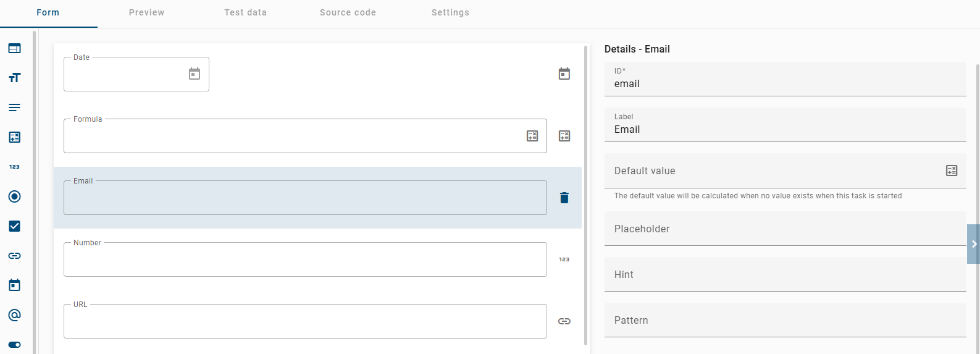Image resolution: width=980 pixels, height=354 pixels.
Task: Add a formula field from sidebar
Action: pos(15,137)
